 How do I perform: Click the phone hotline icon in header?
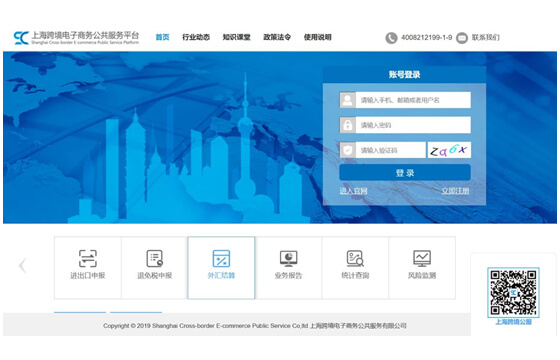391,38
